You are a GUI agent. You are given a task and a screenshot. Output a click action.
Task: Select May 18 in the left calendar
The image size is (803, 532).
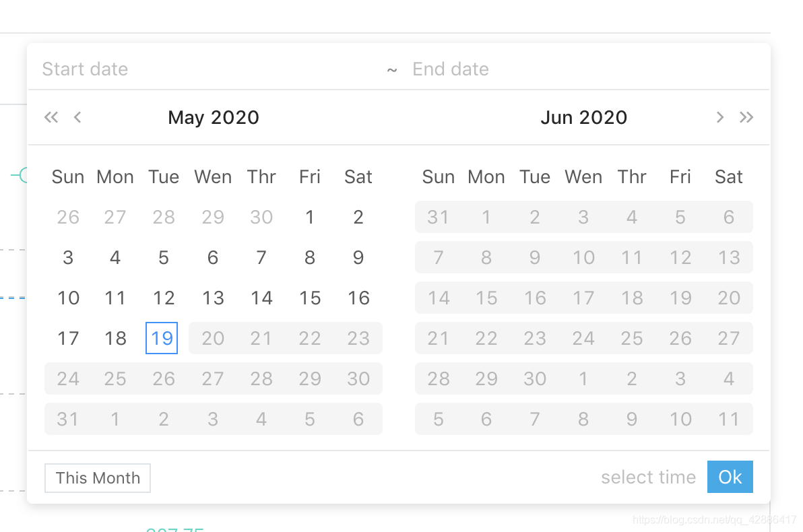point(115,338)
